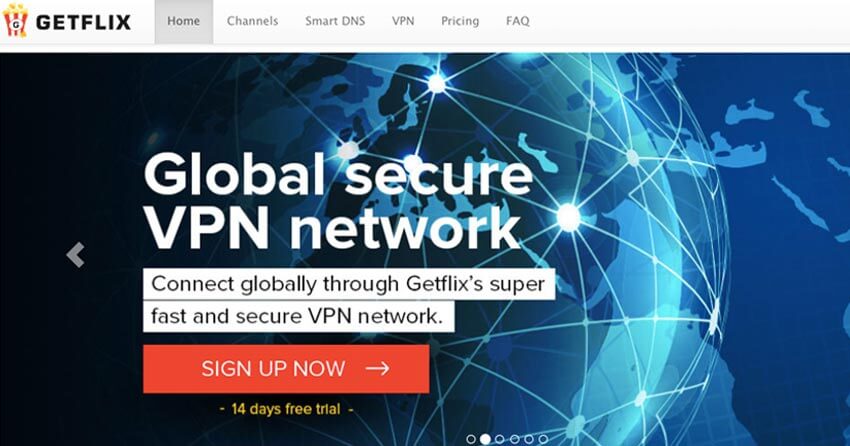
Task: Choose the fifth carousel indicator dot
Action: tap(529, 439)
